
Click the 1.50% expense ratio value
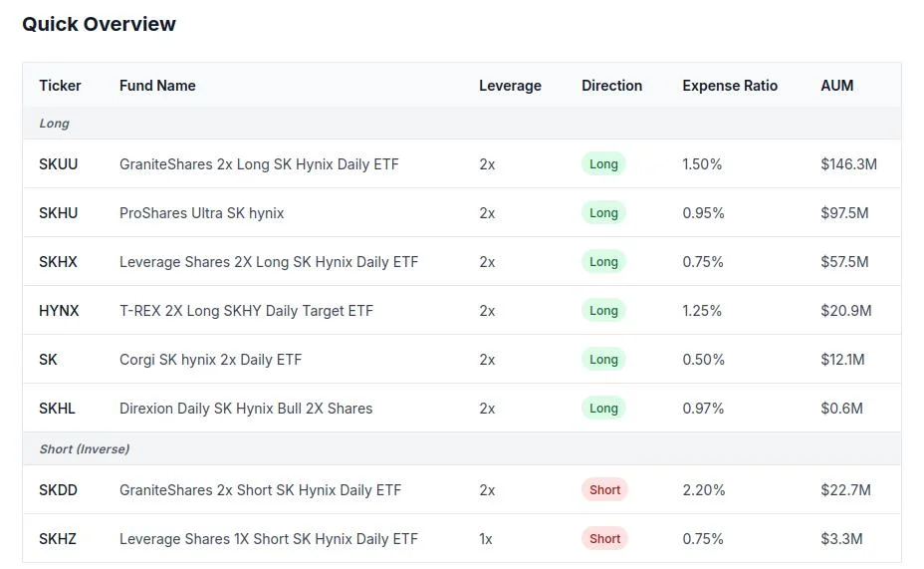tap(702, 163)
